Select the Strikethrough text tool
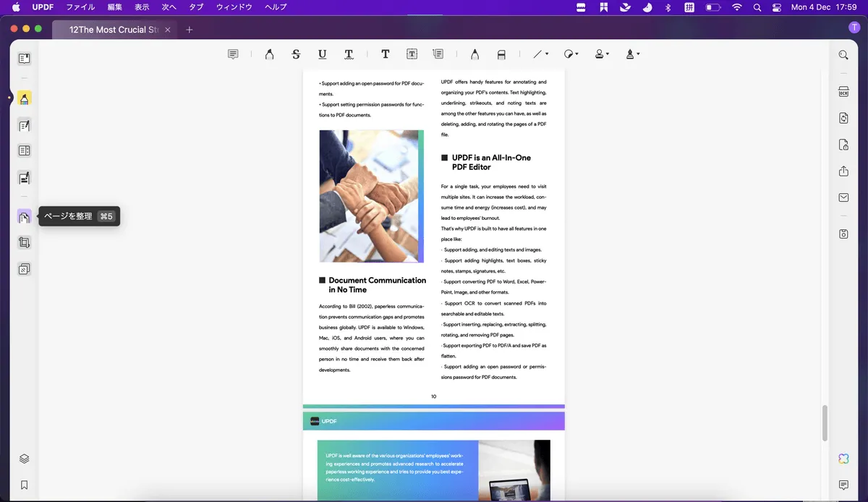Screen dimensions: 868x502 click(296, 54)
